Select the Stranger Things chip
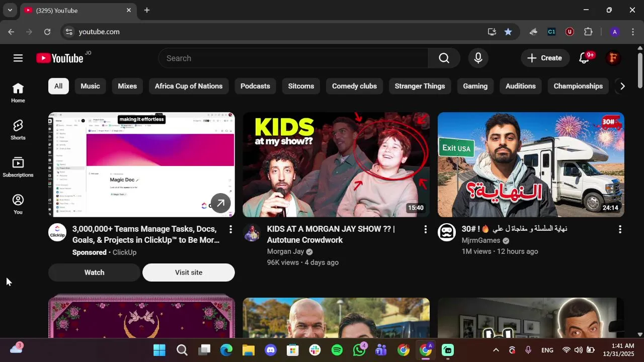The height and width of the screenshot is (362, 644). (420, 86)
